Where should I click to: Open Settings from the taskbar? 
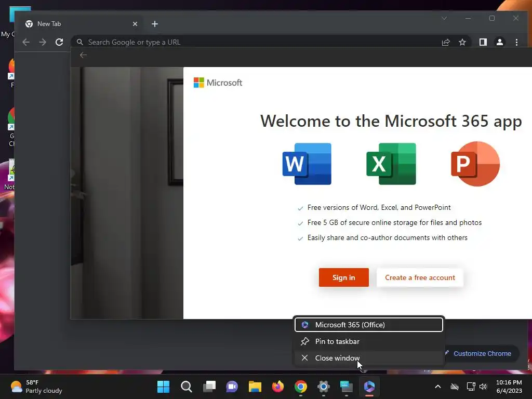[x=324, y=387]
